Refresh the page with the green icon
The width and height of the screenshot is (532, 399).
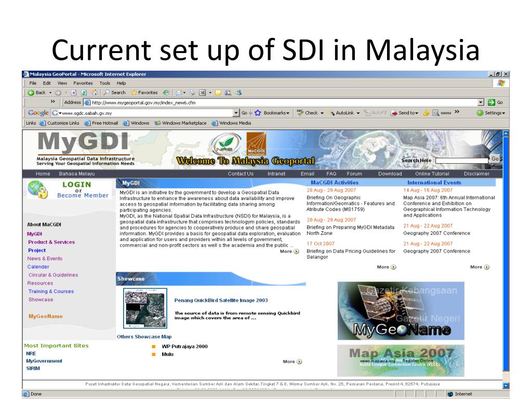click(x=84, y=92)
